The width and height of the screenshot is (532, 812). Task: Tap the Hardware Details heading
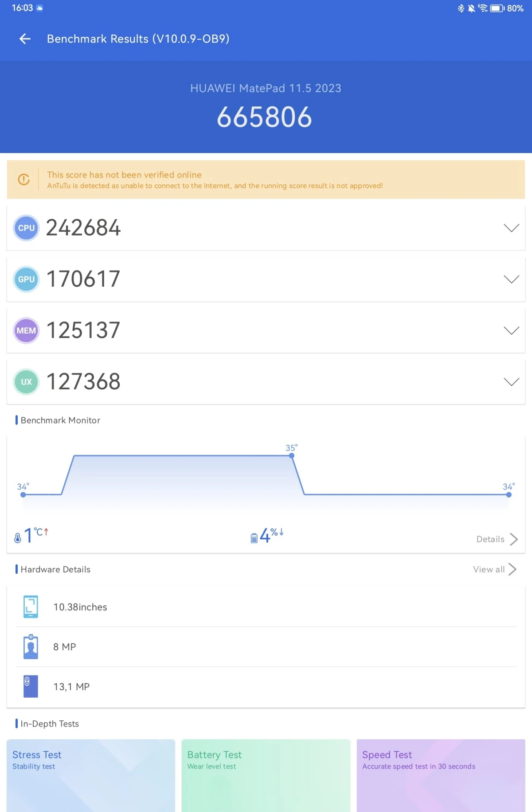click(55, 569)
